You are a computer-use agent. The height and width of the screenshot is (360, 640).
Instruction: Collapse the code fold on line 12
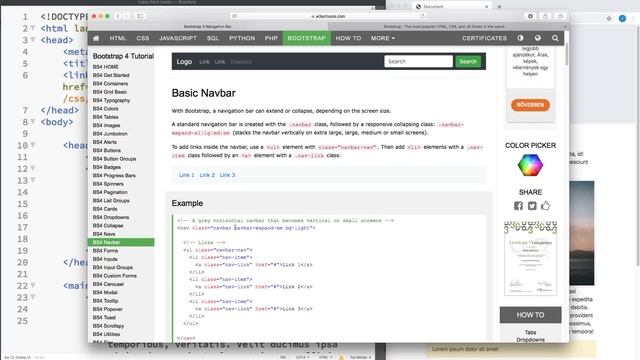(x=33, y=168)
